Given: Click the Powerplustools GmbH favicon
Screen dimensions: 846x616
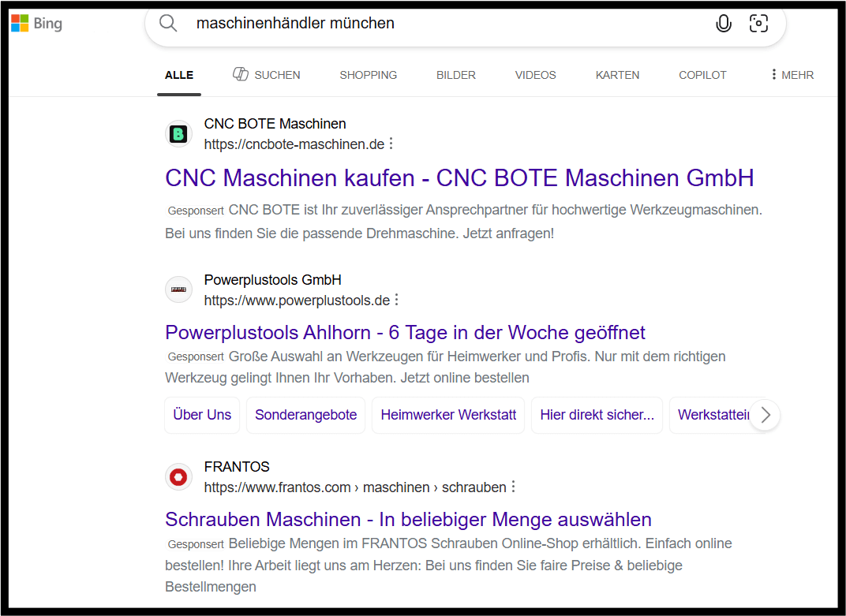Looking at the screenshot, I should pos(178,289).
